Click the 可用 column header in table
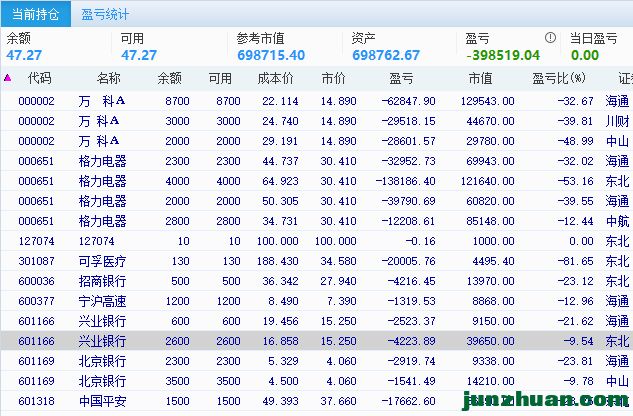The image size is (633, 416). [220, 78]
